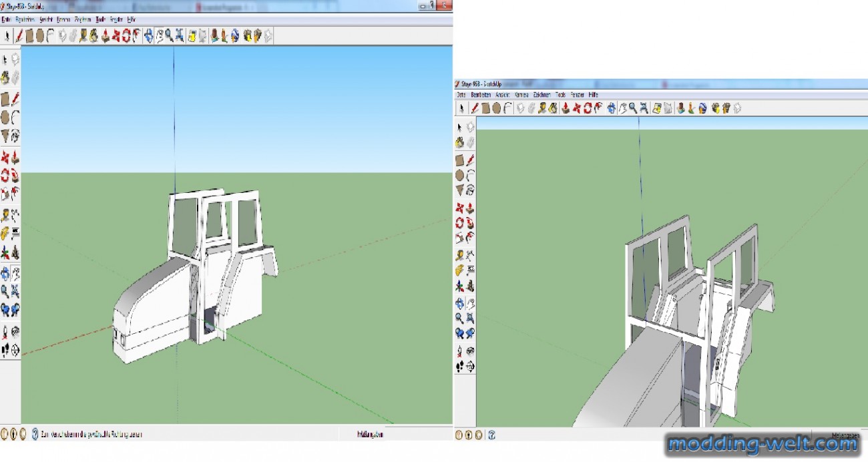Image resolution: width=868 pixels, height=462 pixels.
Task: Open Share Model in right window's top toolbar
Action: point(725,108)
